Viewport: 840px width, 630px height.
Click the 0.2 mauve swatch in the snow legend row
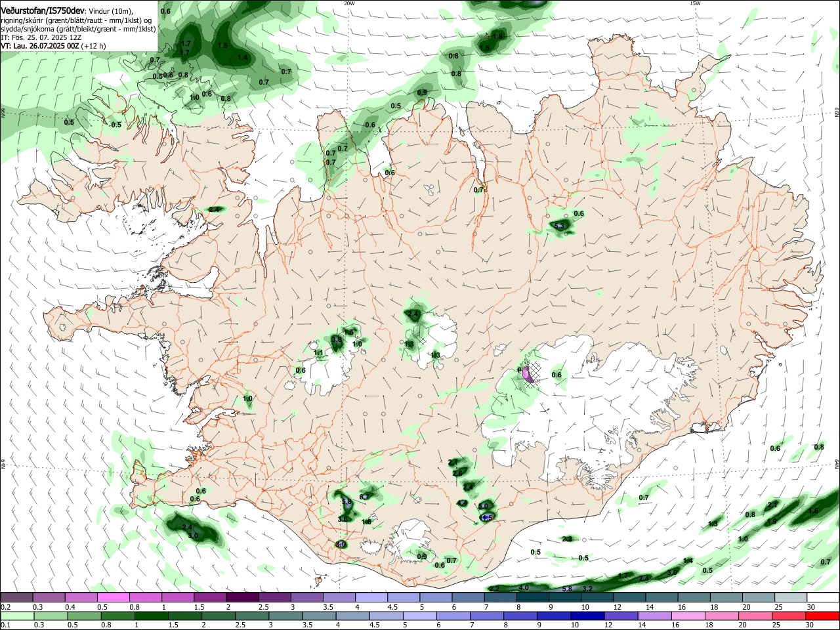16,597
